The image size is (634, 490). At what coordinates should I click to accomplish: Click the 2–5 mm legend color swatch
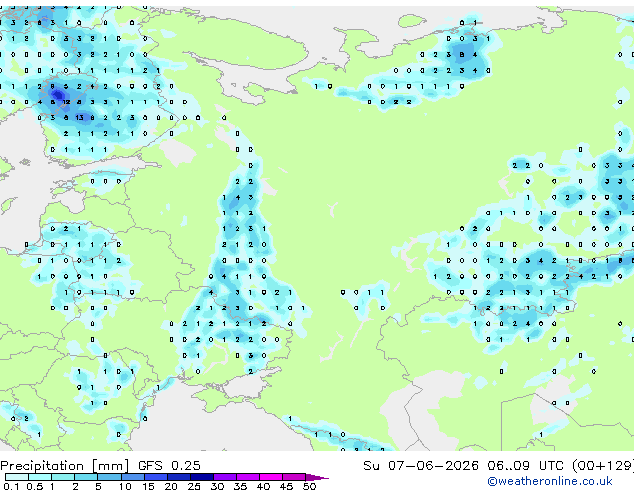(x=86, y=477)
